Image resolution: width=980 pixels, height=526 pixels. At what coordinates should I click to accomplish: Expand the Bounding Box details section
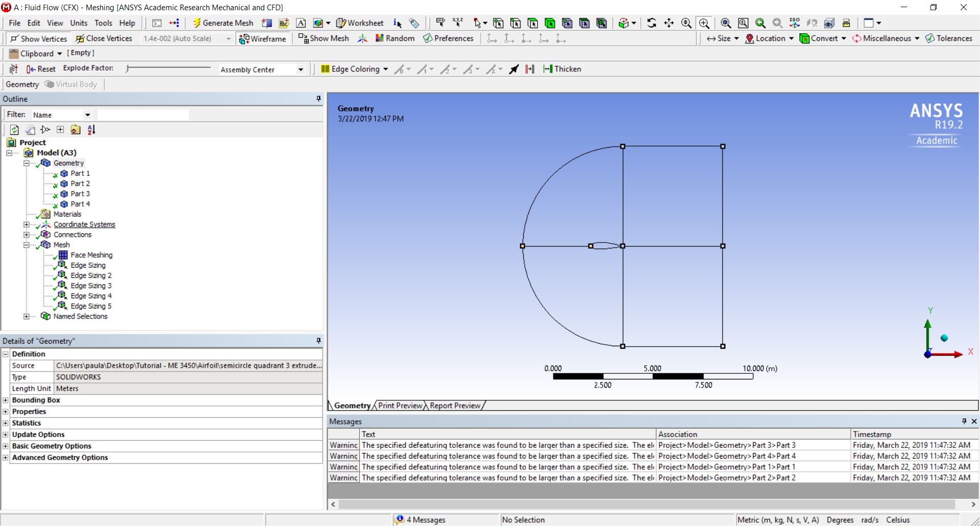coord(6,400)
